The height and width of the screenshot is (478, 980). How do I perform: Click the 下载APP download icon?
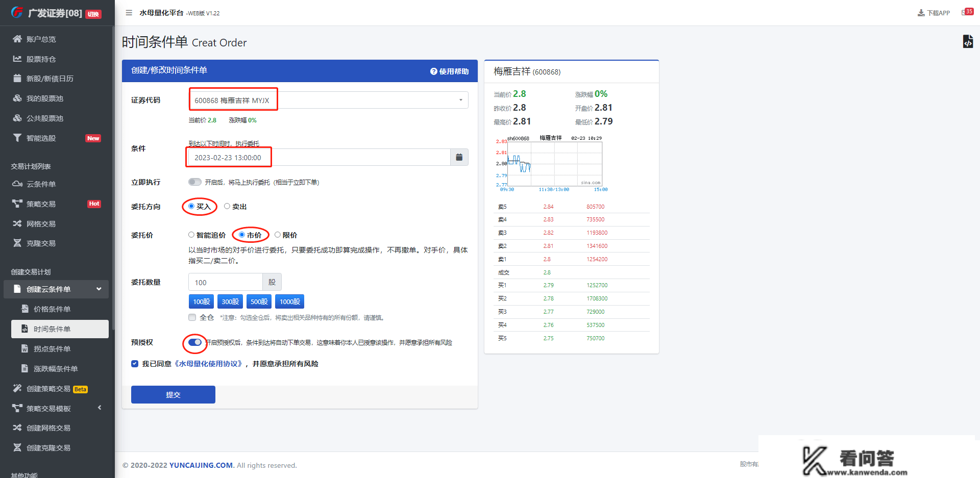click(921, 13)
